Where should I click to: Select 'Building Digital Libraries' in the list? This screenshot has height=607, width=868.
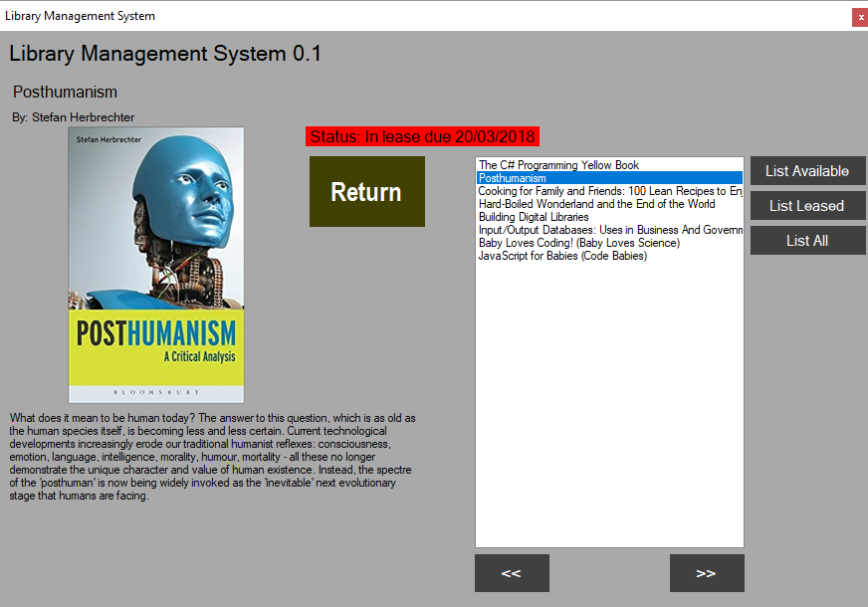click(x=609, y=217)
